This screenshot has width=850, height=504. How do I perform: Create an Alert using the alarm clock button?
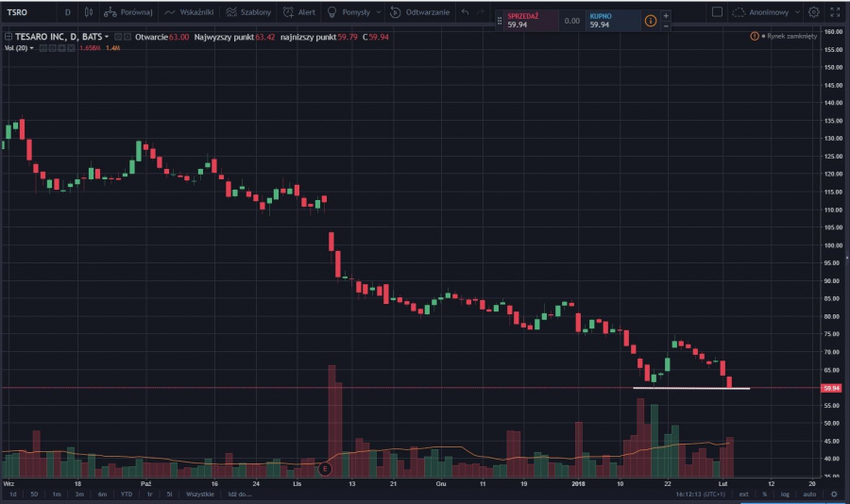299,13
